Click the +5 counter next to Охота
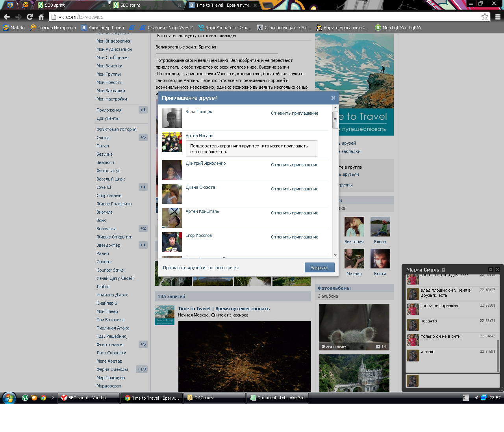 (x=143, y=138)
